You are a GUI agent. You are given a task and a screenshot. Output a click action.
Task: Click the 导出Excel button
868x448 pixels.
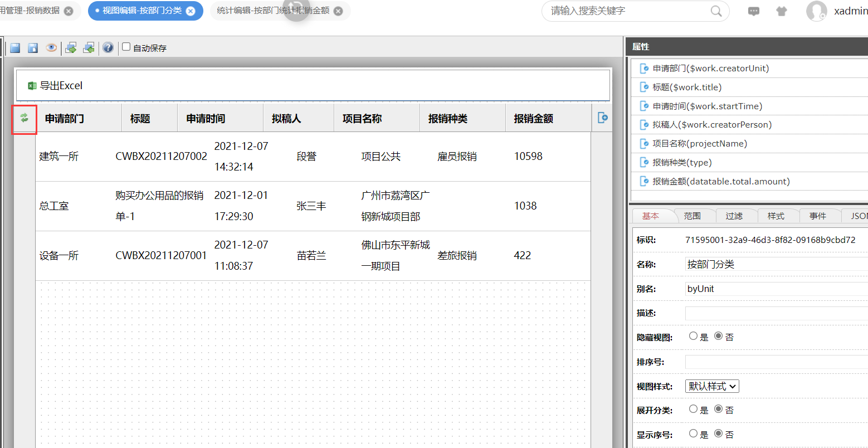tap(55, 86)
